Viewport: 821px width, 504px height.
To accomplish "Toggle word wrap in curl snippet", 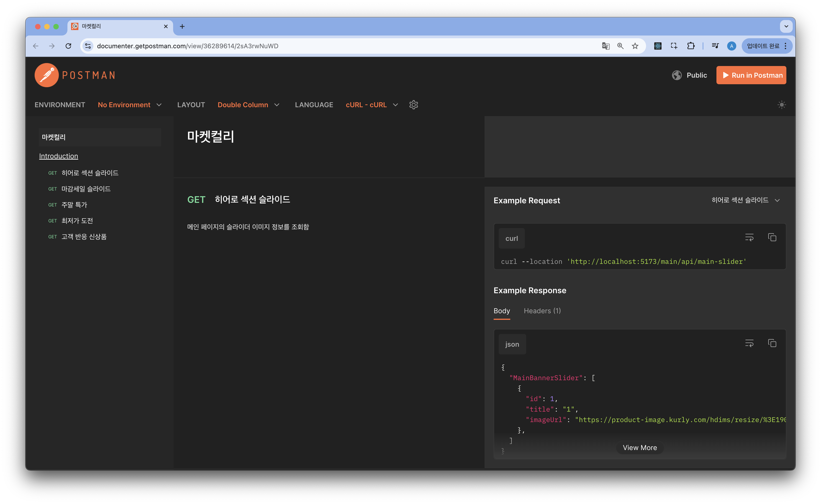I will [749, 237].
